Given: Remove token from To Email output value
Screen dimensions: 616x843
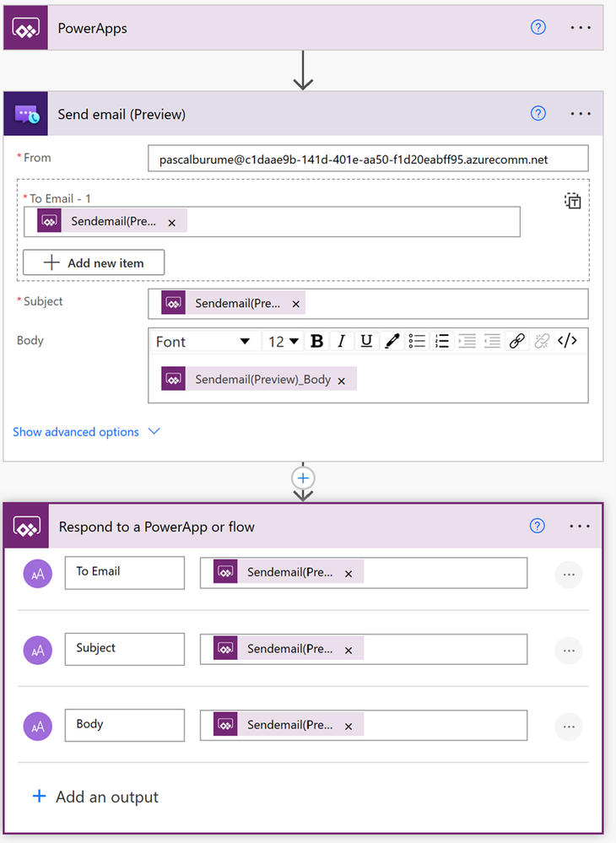Looking at the screenshot, I should (349, 574).
